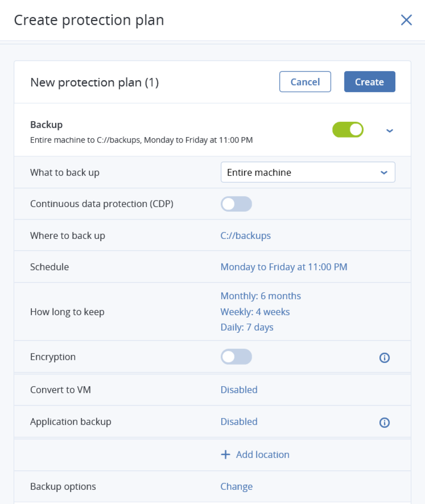Screen dimensions: 425x504
Task: Expand the Entire machine selection menu
Action: coord(308,172)
